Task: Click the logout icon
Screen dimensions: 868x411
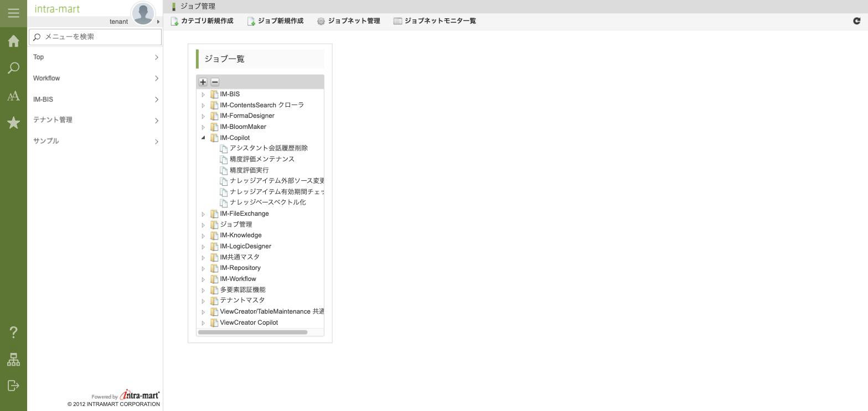Action: coord(13,386)
